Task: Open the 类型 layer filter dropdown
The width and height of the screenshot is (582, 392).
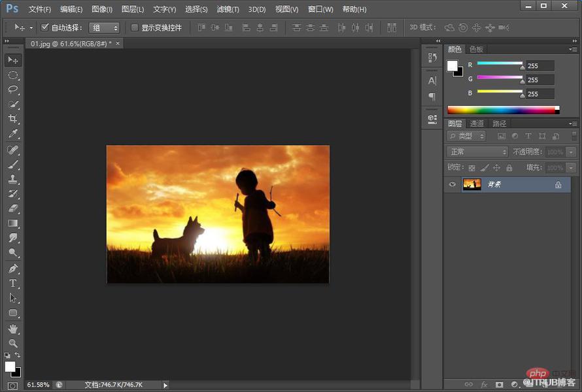Action: [x=466, y=136]
